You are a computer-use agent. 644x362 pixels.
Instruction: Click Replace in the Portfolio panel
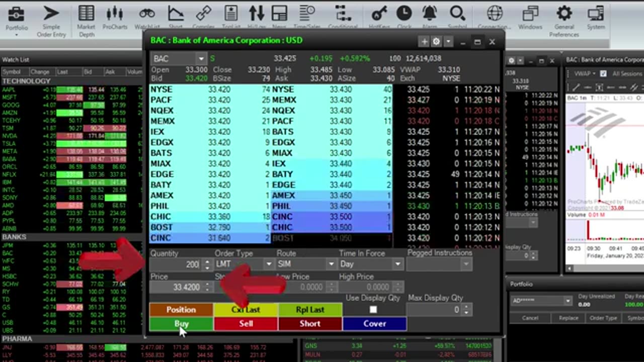569,318
